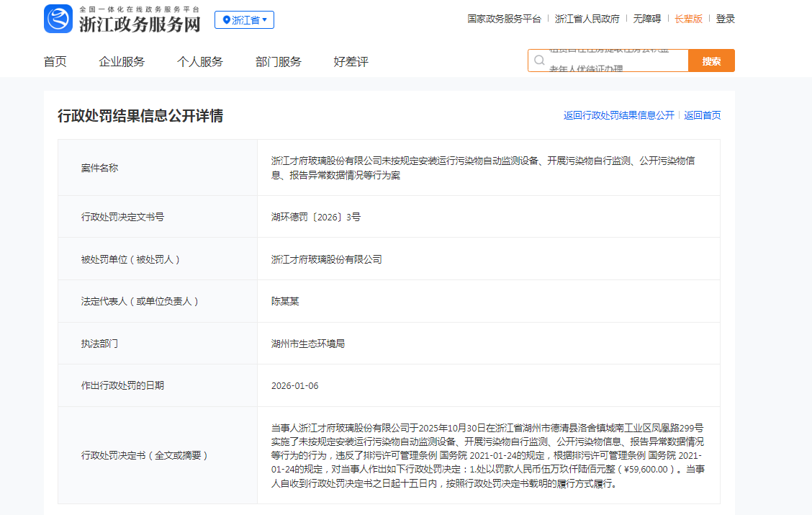Click the location pin icon beside 浙江省
The image size is (812, 515).
coord(226,20)
